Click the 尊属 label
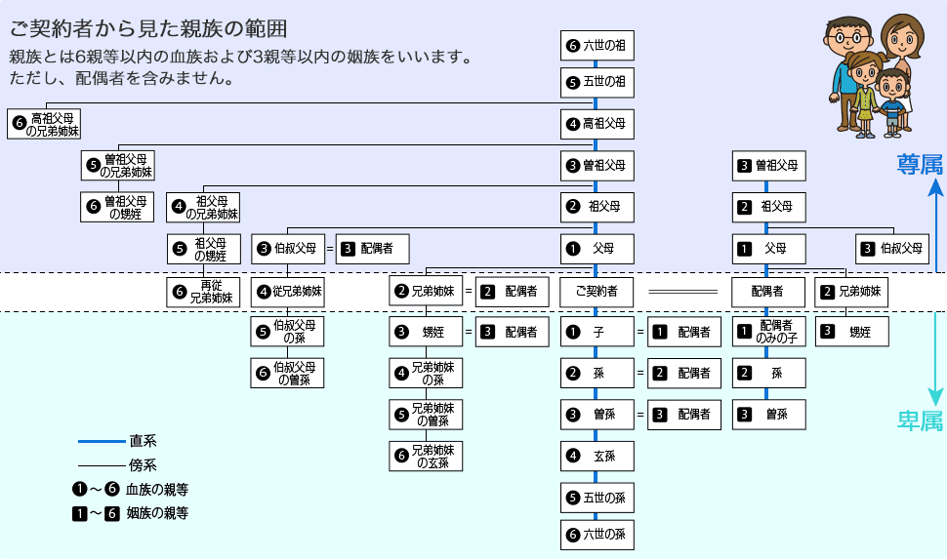Image resolution: width=947 pixels, height=560 pixels. (919, 164)
